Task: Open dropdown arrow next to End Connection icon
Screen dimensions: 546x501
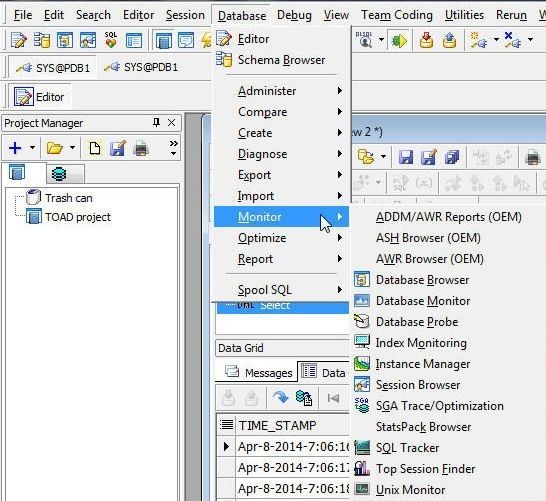Action: (530, 39)
